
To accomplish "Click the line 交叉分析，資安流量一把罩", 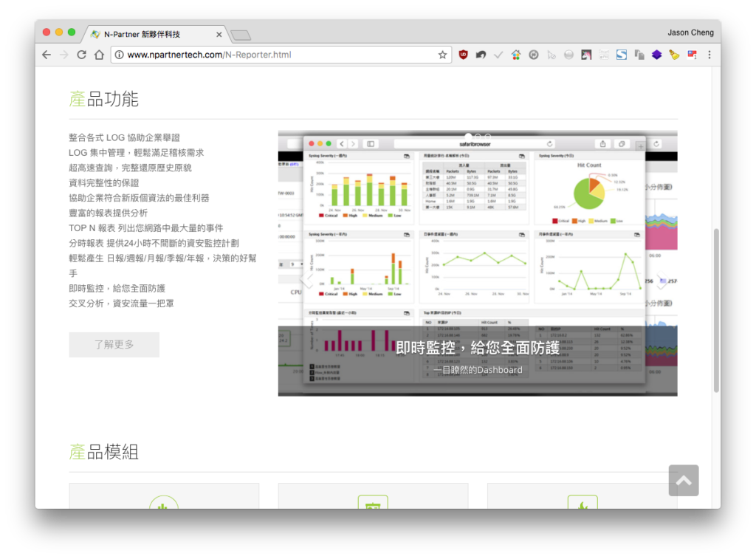I will coord(122,303).
